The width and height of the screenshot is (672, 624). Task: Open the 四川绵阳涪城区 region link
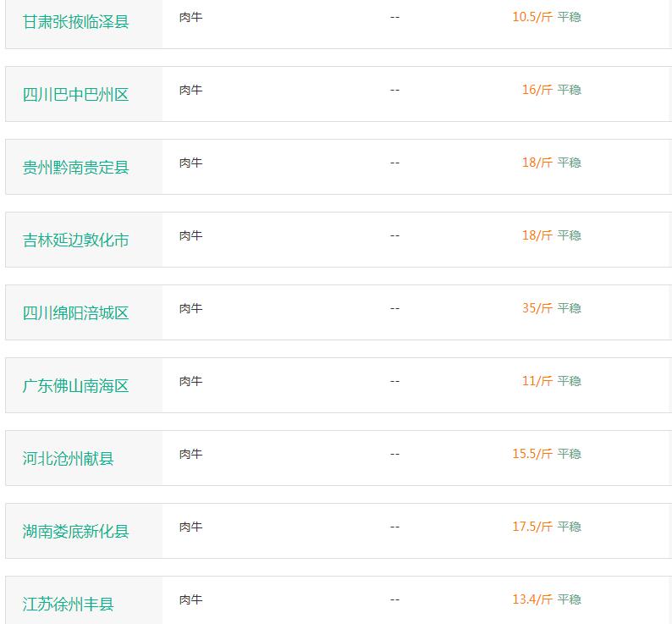pyautogui.click(x=75, y=313)
